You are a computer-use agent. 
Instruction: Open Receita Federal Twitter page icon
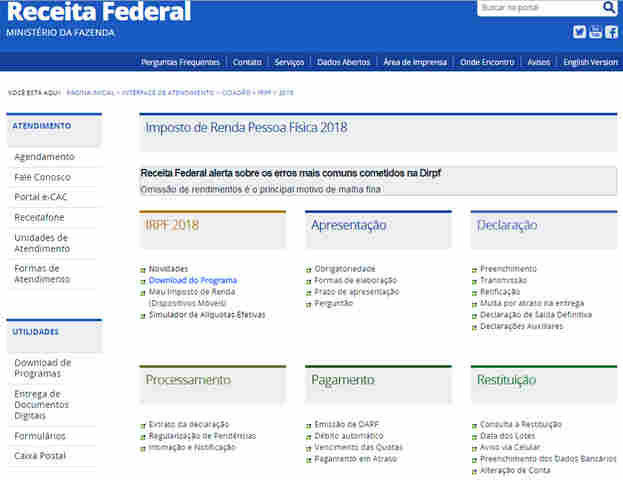pyautogui.click(x=579, y=32)
